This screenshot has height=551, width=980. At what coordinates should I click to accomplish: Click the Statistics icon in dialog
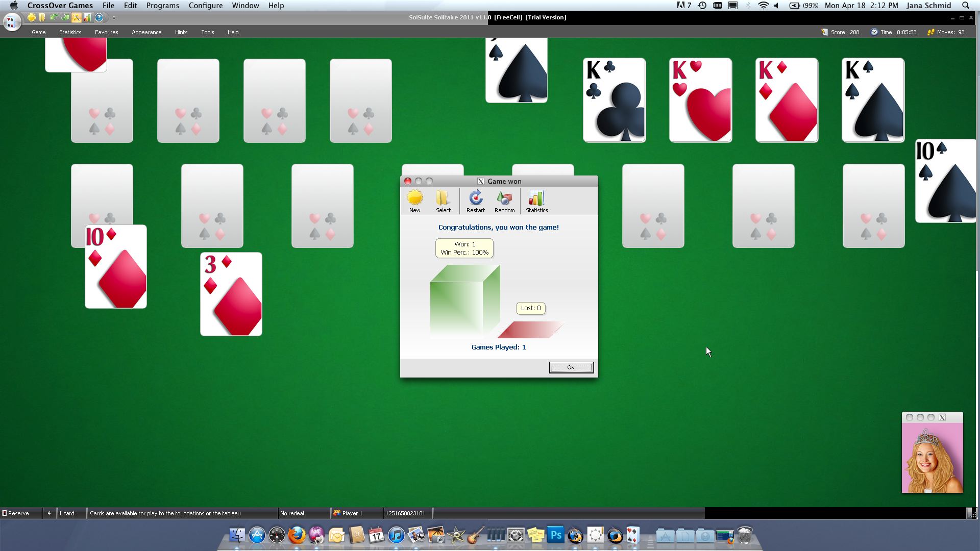[536, 201]
